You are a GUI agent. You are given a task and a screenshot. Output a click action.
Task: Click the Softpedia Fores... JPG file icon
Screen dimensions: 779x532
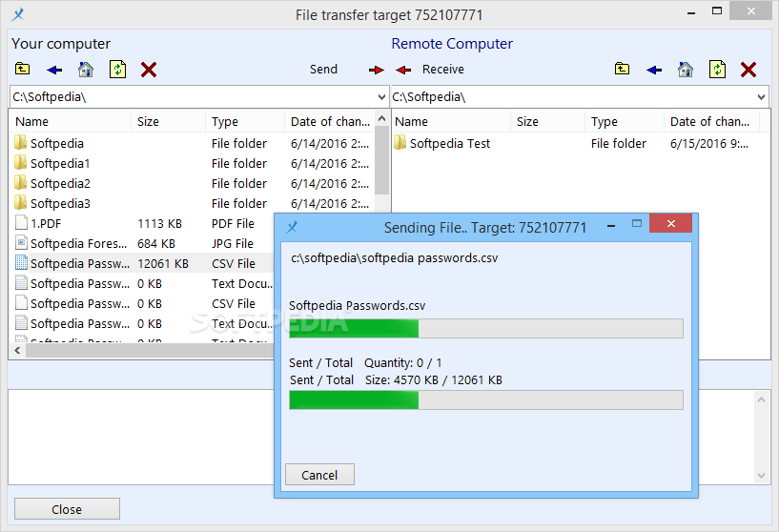pyautogui.click(x=21, y=243)
